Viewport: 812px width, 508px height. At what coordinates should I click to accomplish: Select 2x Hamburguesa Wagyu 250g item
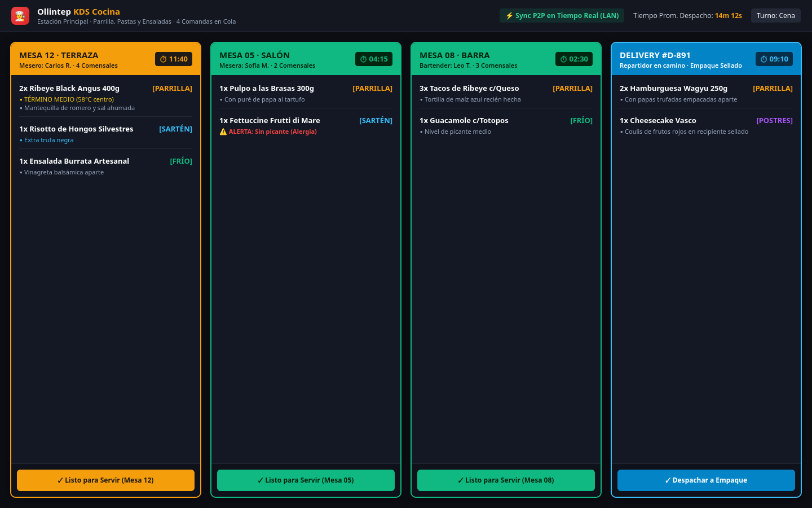click(673, 89)
